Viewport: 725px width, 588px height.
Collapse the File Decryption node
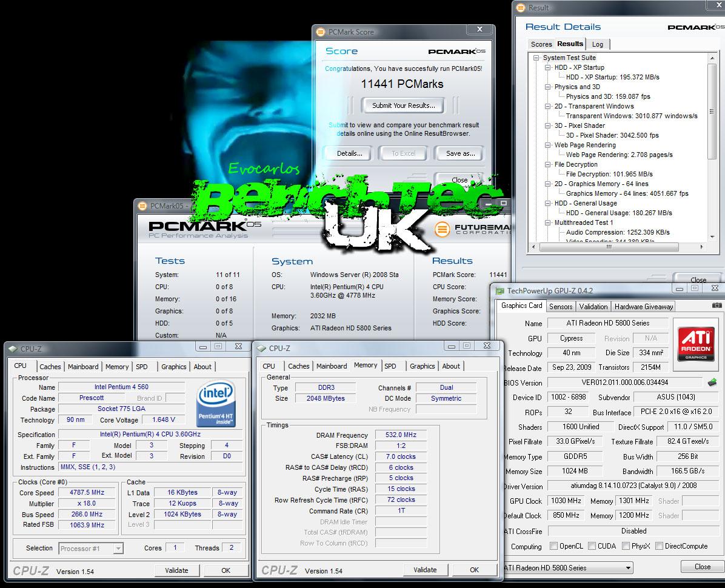[548, 164]
